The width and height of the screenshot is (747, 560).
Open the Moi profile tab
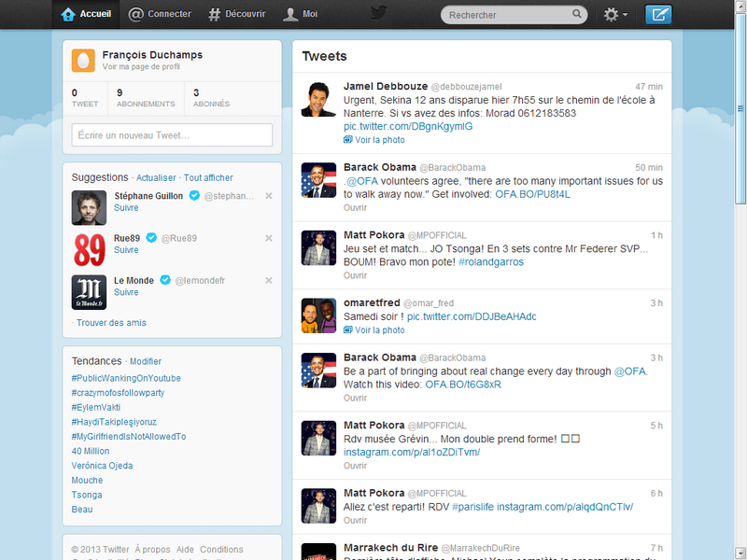tap(300, 14)
